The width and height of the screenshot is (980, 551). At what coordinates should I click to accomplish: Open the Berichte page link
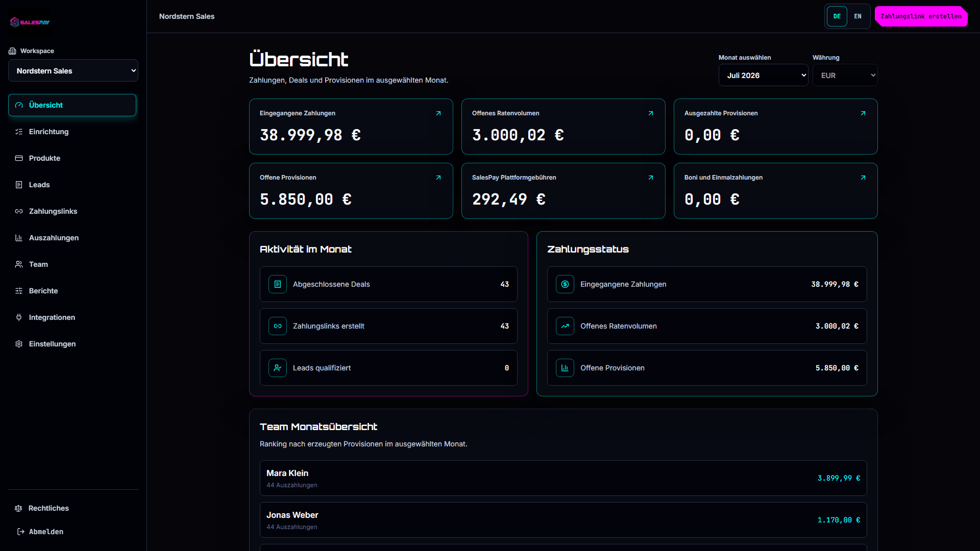pos(72,291)
